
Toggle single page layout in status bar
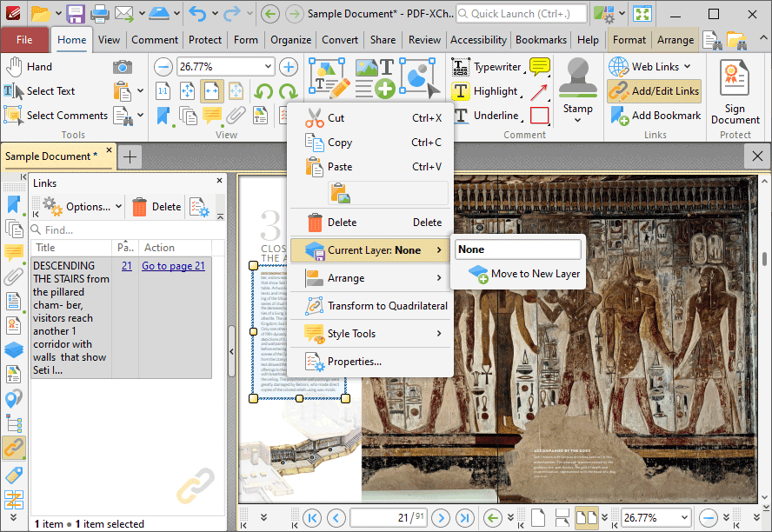[x=538, y=518]
